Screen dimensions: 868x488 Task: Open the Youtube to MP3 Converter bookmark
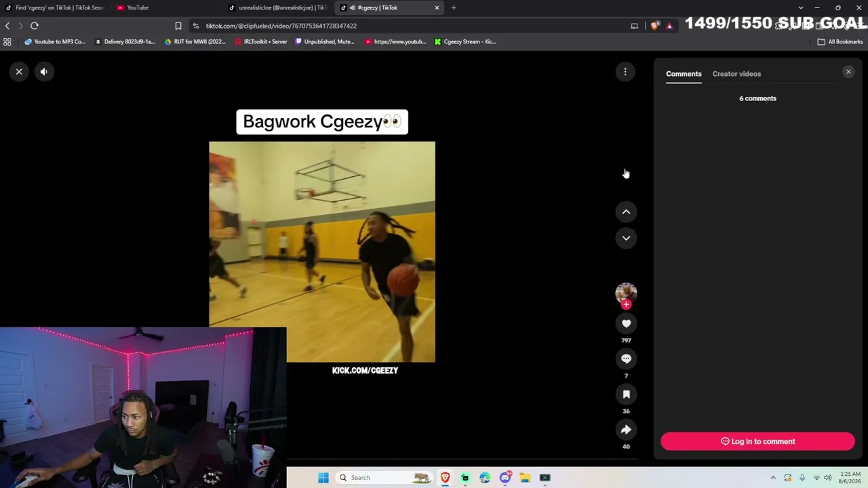pyautogui.click(x=55, y=41)
